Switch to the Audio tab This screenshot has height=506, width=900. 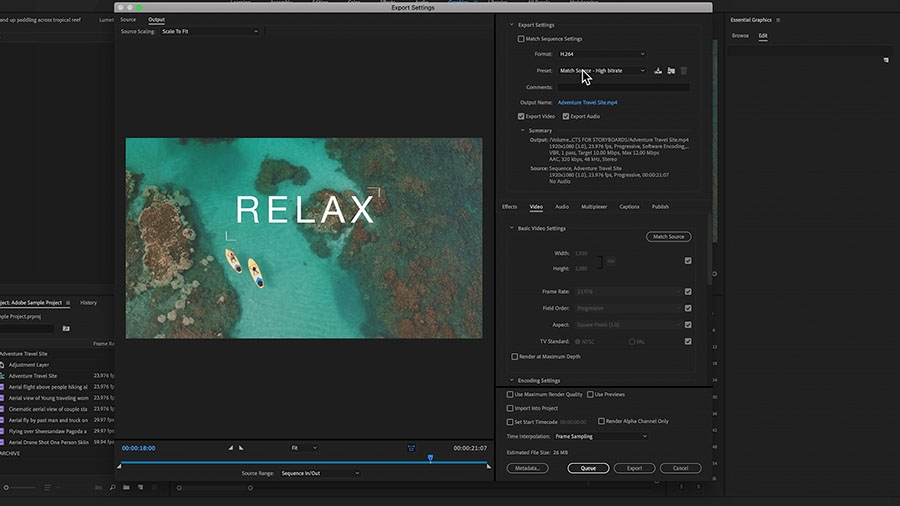tap(562, 207)
